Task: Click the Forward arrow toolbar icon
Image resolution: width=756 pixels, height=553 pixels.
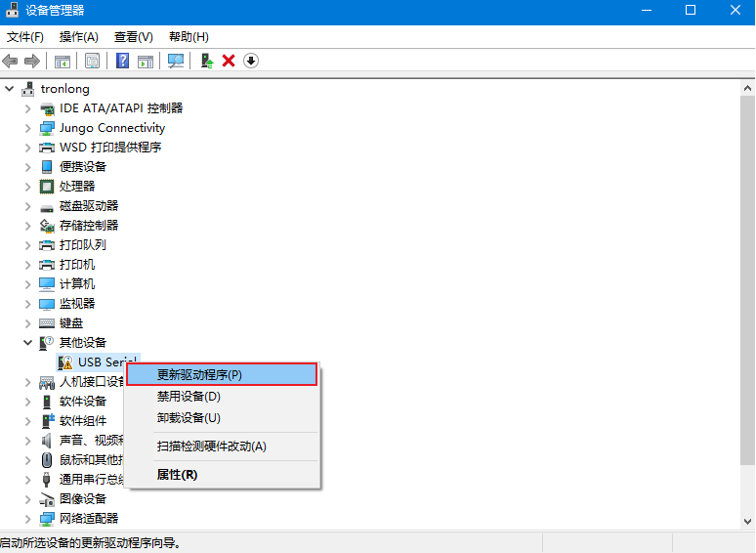Action: click(32, 62)
